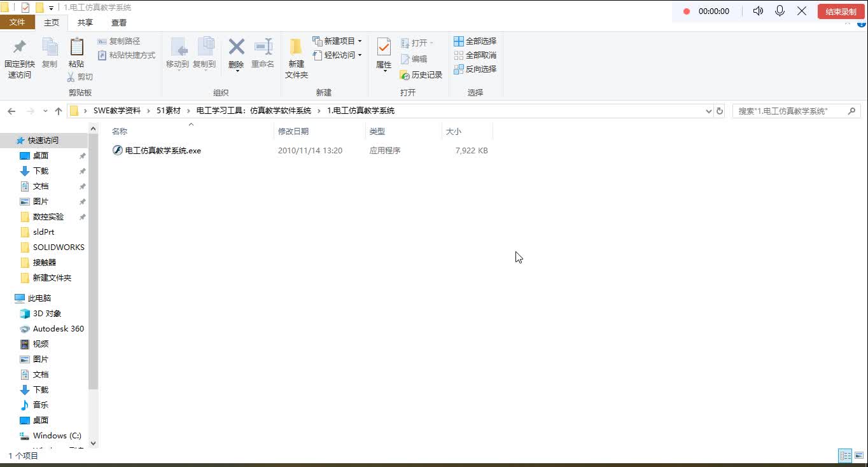Create a New Folder from ribbon

(297, 58)
